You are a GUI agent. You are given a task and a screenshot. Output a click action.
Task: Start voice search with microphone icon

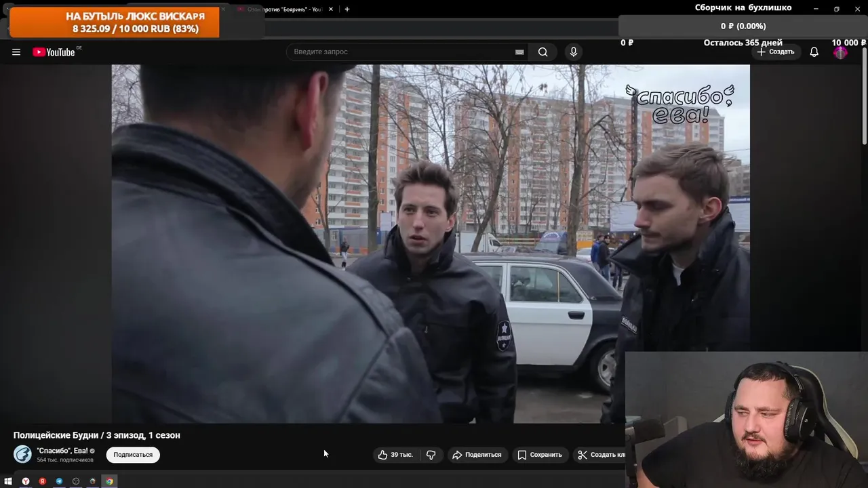click(574, 52)
